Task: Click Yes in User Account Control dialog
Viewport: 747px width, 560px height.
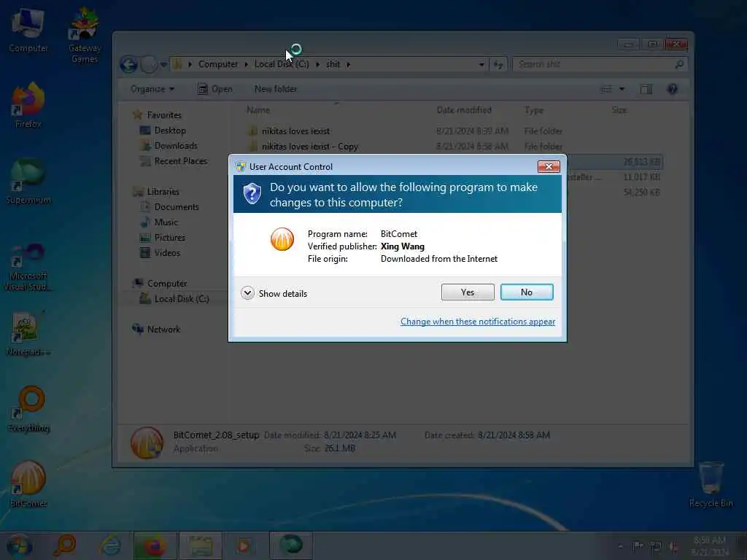Action: [x=468, y=292]
